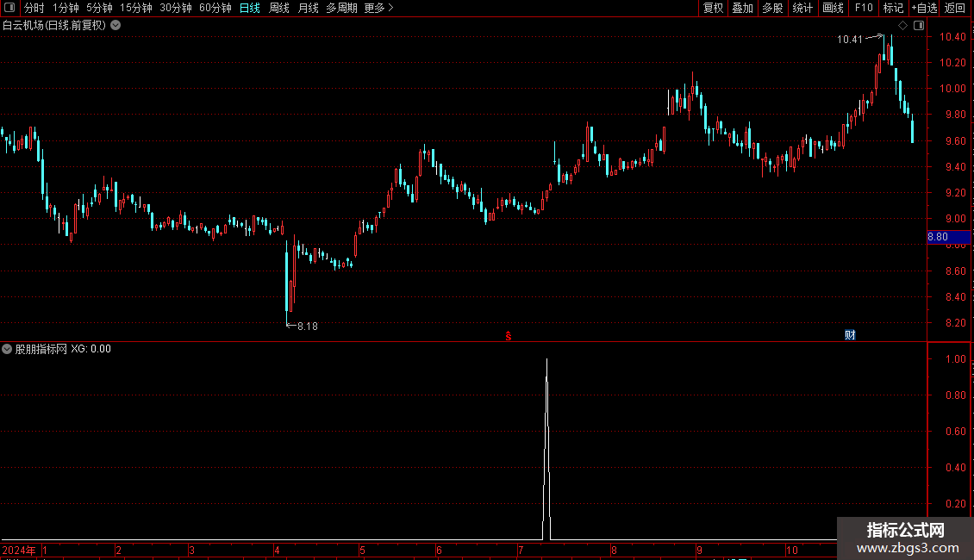The image size is (974, 560).
Task: Click the 返回 back button
Action: tap(955, 8)
